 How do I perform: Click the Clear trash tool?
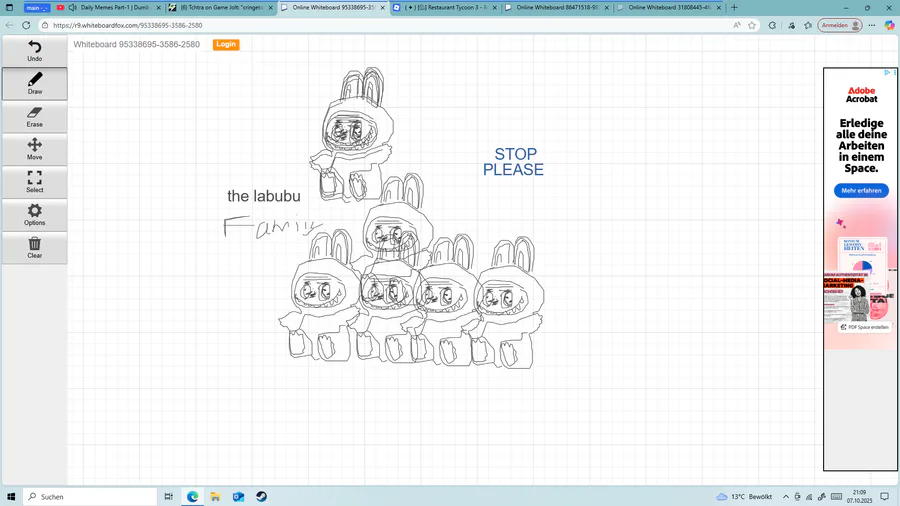[x=34, y=247]
